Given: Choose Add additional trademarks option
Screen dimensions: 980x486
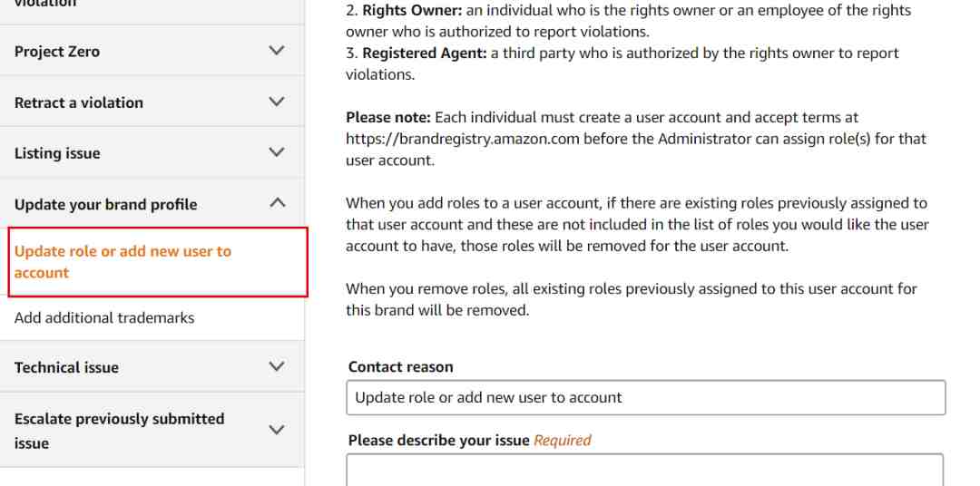Looking at the screenshot, I should (x=104, y=318).
